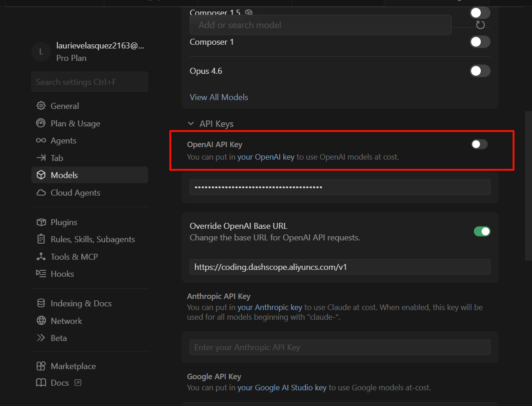Image resolution: width=532 pixels, height=406 pixels.
Task: Click the Docs book icon
Action: (41, 382)
